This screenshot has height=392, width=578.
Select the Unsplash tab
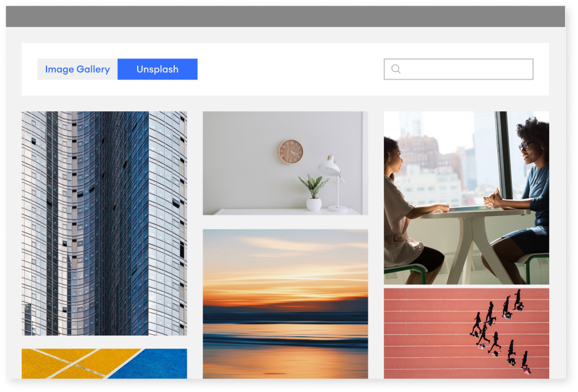[158, 69]
